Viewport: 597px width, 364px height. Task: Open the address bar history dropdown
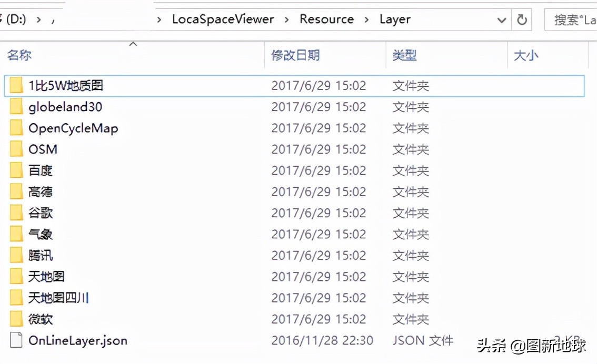pos(502,20)
